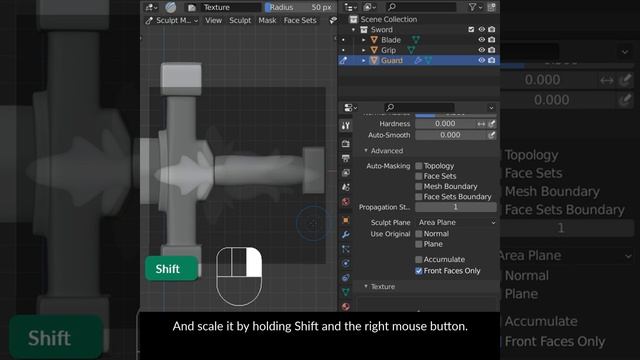Open the outliner editor type dropdown
This screenshot has width=640, height=360.
(350, 7)
